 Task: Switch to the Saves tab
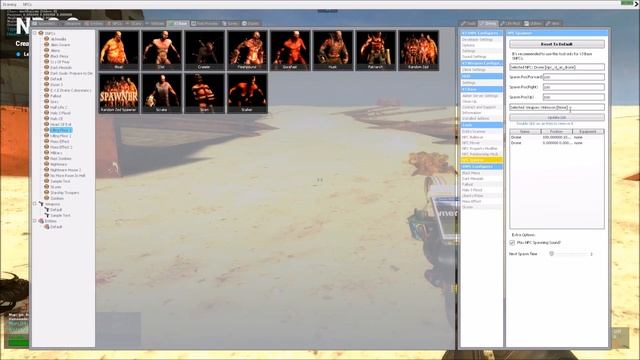click(231, 24)
